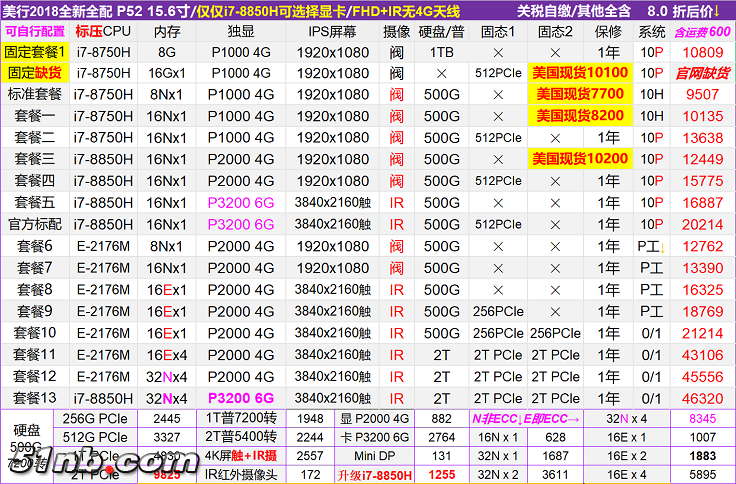The image size is (736, 484).
Task: Select the 16Gx1 memory cell
Action: 167,73
